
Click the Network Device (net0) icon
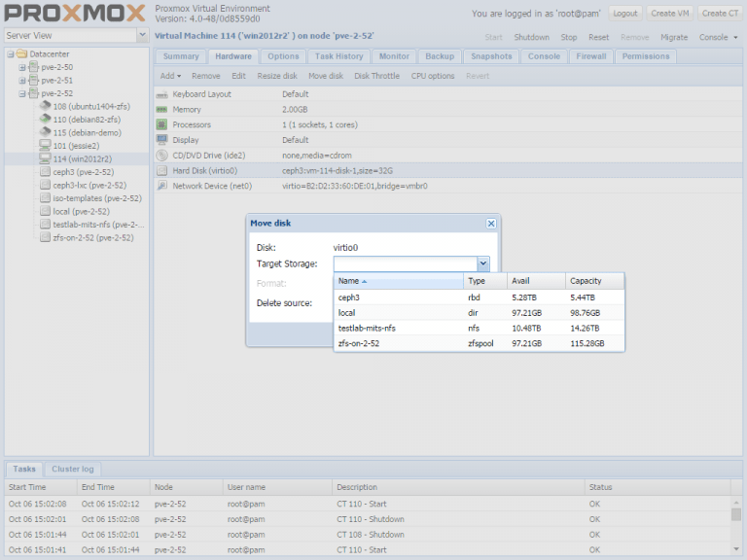point(162,186)
